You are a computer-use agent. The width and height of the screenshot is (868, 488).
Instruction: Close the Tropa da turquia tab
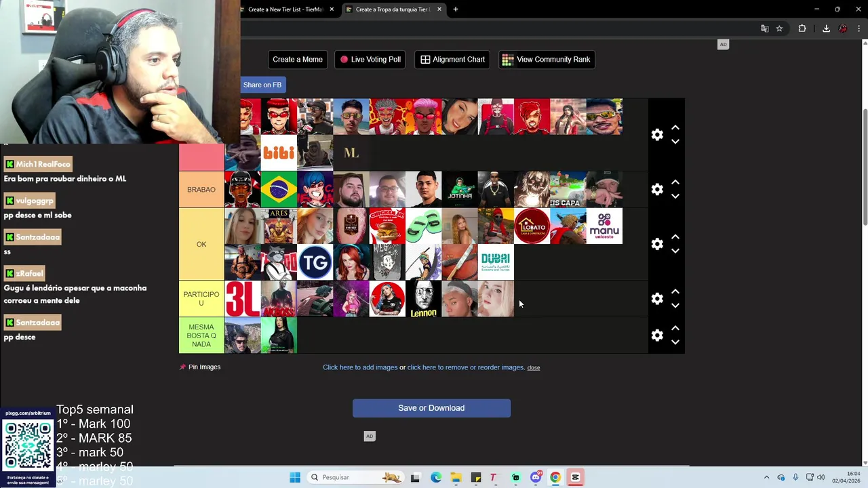(x=439, y=9)
